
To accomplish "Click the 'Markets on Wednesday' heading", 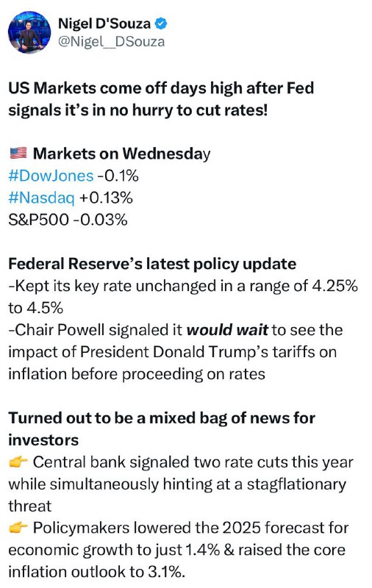I will 121,154.
